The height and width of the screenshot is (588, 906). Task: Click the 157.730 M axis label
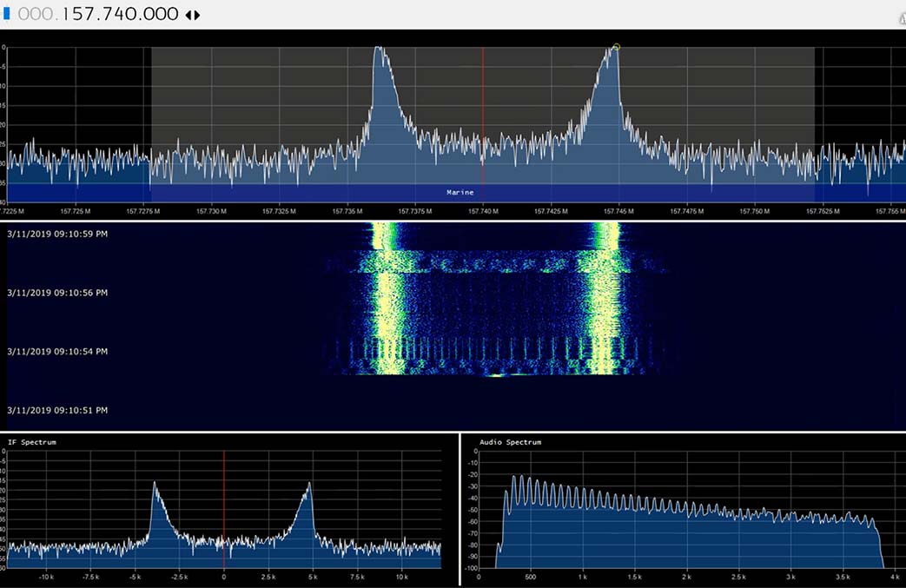click(x=211, y=211)
